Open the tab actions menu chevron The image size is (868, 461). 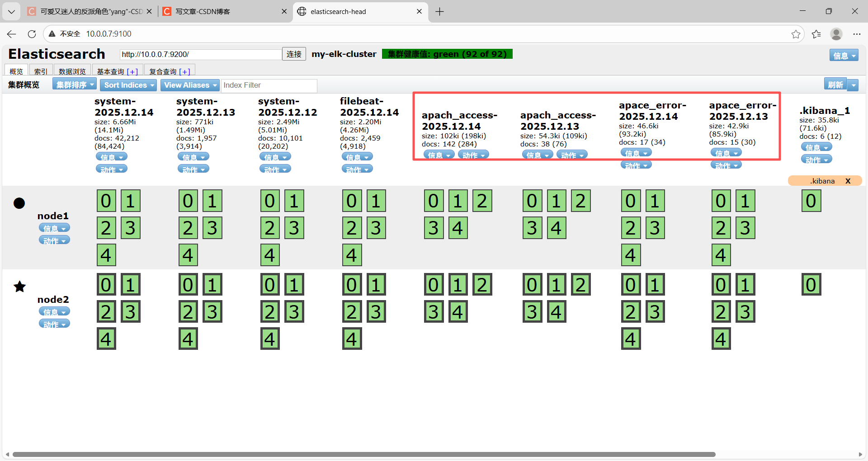pos(11,12)
